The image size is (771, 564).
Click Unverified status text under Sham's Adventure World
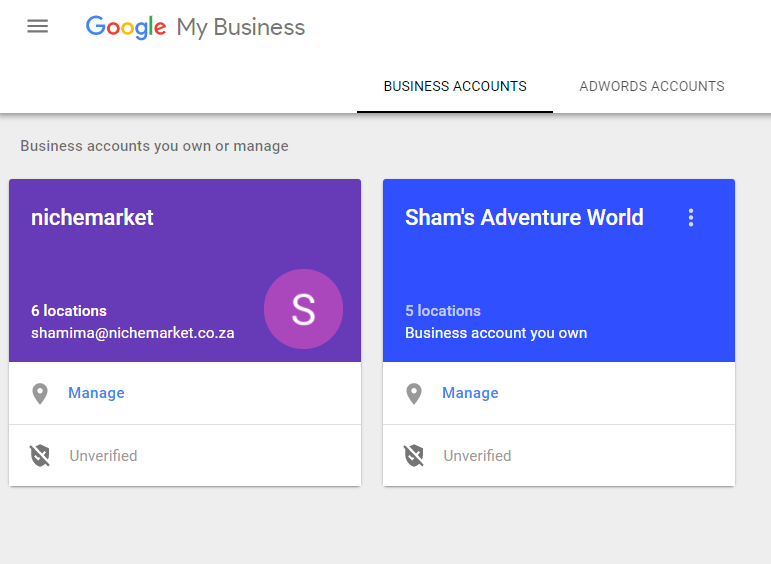(x=477, y=456)
